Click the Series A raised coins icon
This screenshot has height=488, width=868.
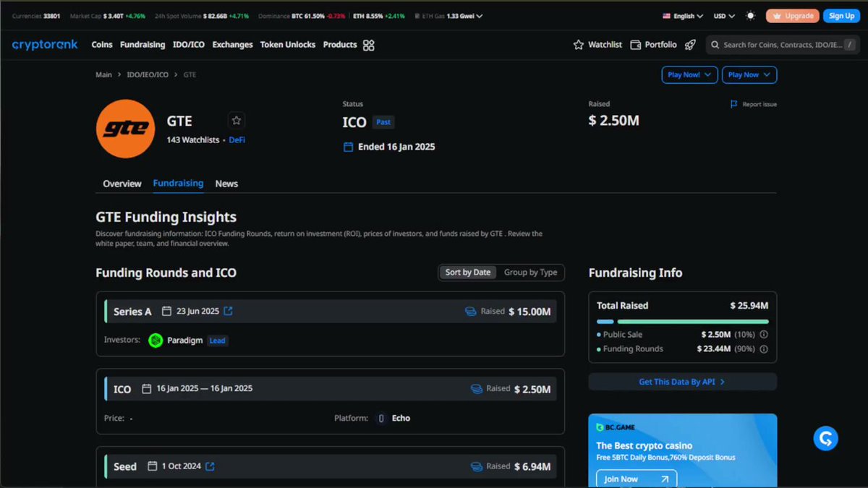pos(471,312)
